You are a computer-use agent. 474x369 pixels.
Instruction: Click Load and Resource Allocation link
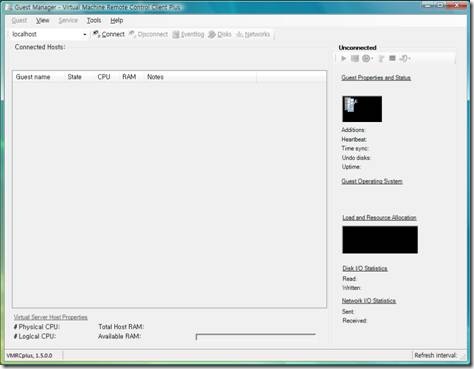tap(379, 218)
